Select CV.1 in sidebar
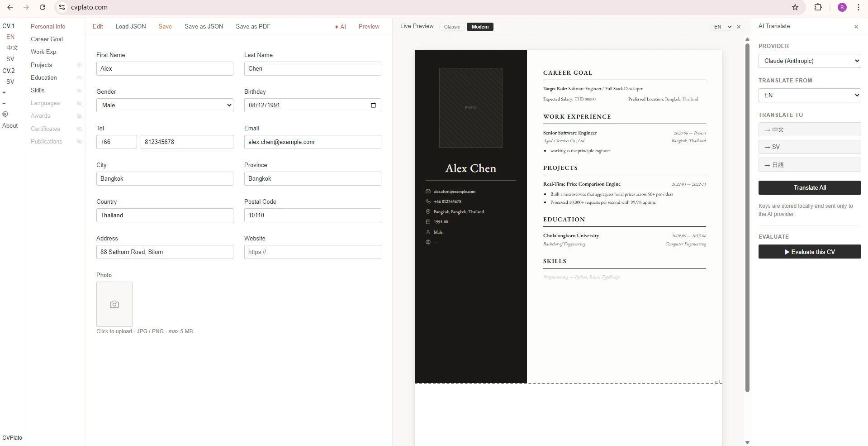This screenshot has height=446, width=868. tap(9, 26)
